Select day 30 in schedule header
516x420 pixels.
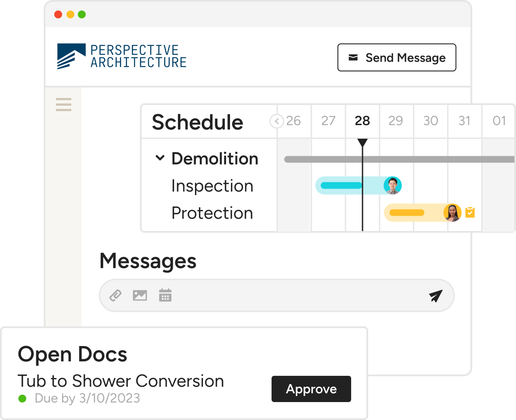click(x=431, y=121)
